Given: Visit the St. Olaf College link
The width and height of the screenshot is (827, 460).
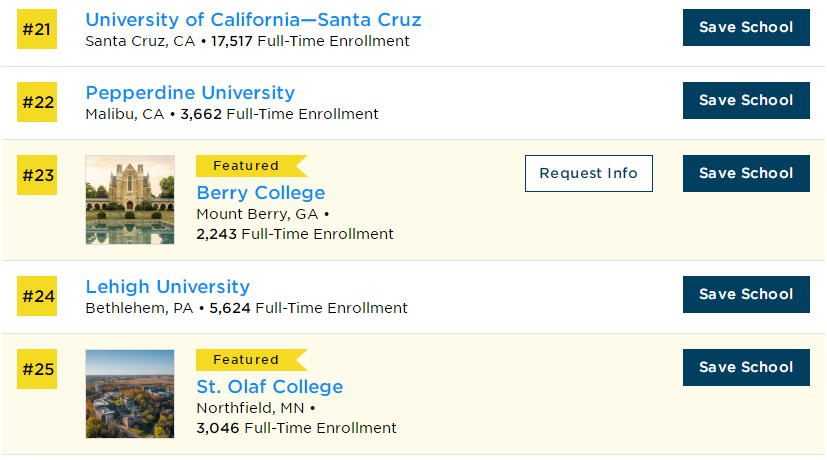Looking at the screenshot, I should point(269,387).
